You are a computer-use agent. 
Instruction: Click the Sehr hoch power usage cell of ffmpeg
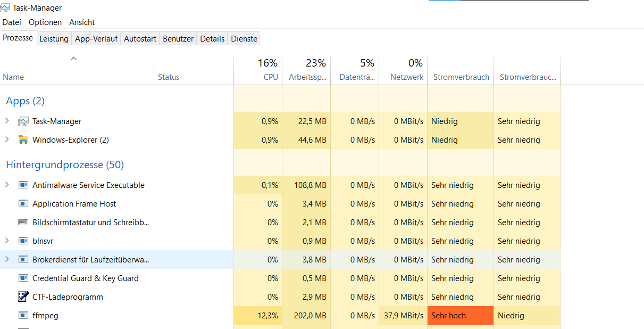(x=461, y=315)
